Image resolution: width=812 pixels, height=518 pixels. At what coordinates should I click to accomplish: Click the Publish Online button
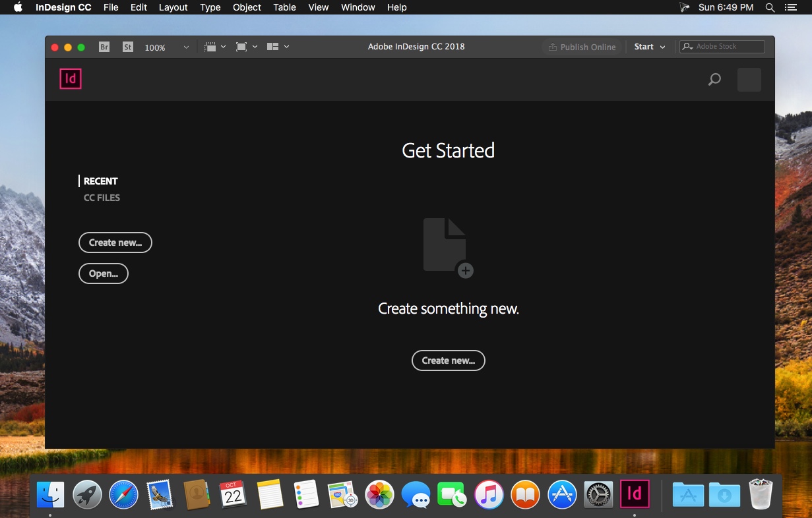tap(582, 47)
